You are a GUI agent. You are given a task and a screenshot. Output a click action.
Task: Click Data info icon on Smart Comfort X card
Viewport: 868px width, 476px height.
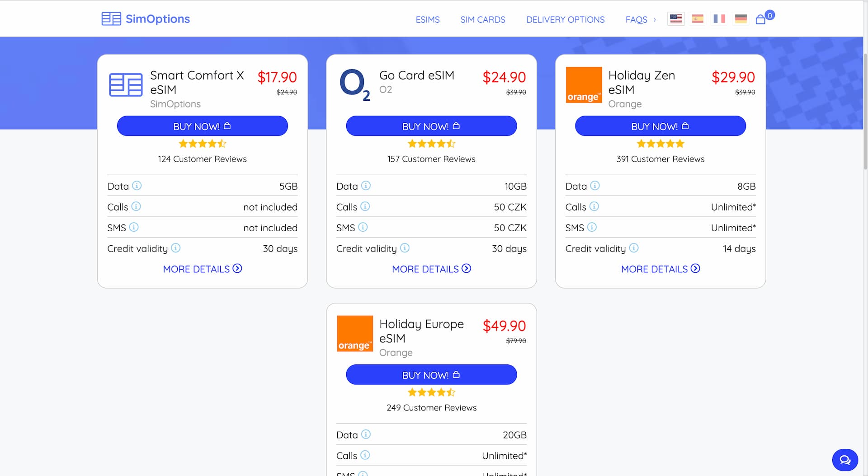[x=137, y=186]
